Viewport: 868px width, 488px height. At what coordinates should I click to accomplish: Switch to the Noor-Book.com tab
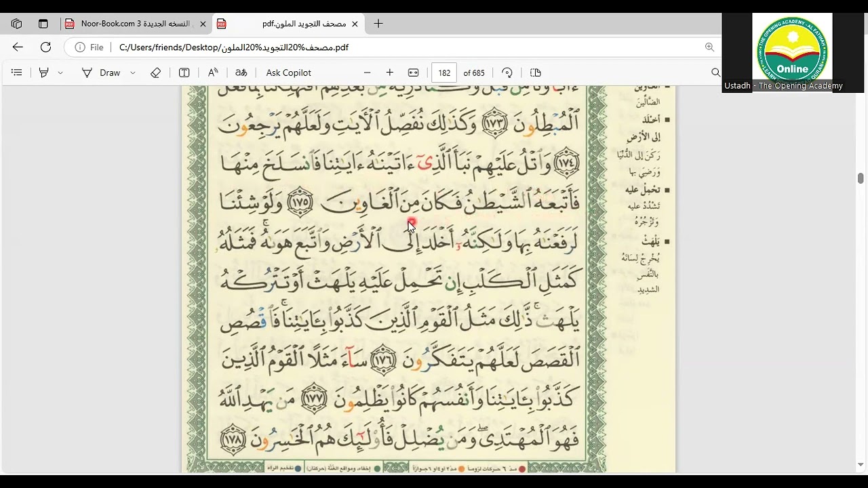point(135,24)
